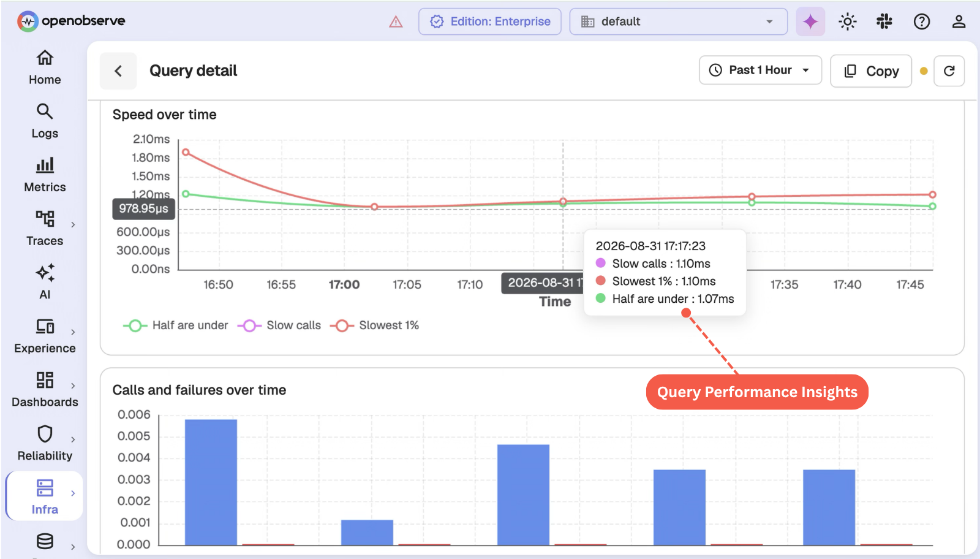
Task: Open the AI assistant sparkle button
Action: coord(810,21)
